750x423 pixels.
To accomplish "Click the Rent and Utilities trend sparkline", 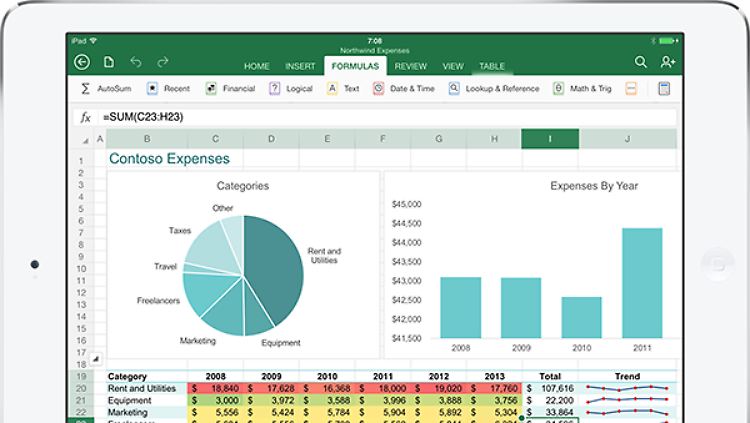I will click(x=627, y=388).
